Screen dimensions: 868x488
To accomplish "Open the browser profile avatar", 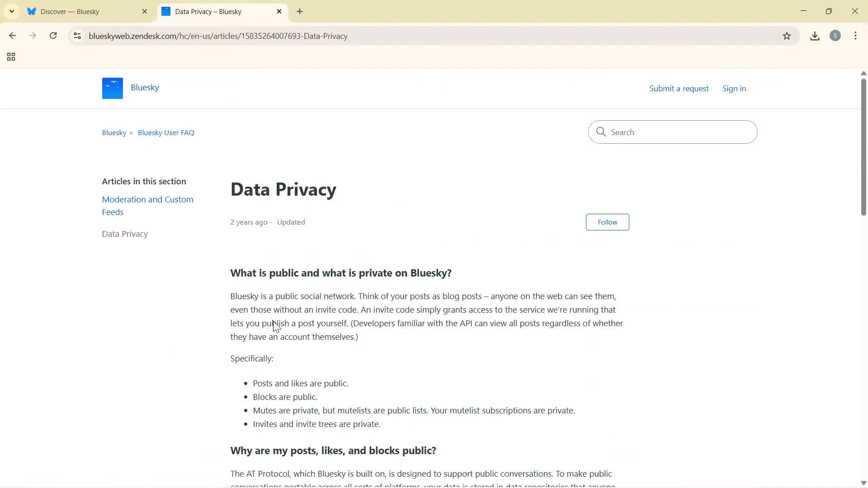I will [x=835, y=36].
